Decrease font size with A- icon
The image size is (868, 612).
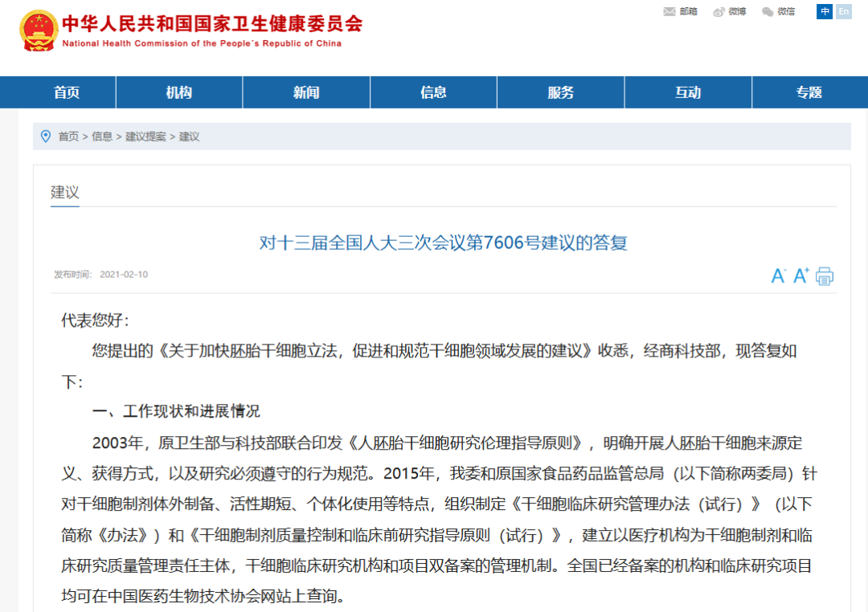pos(778,275)
